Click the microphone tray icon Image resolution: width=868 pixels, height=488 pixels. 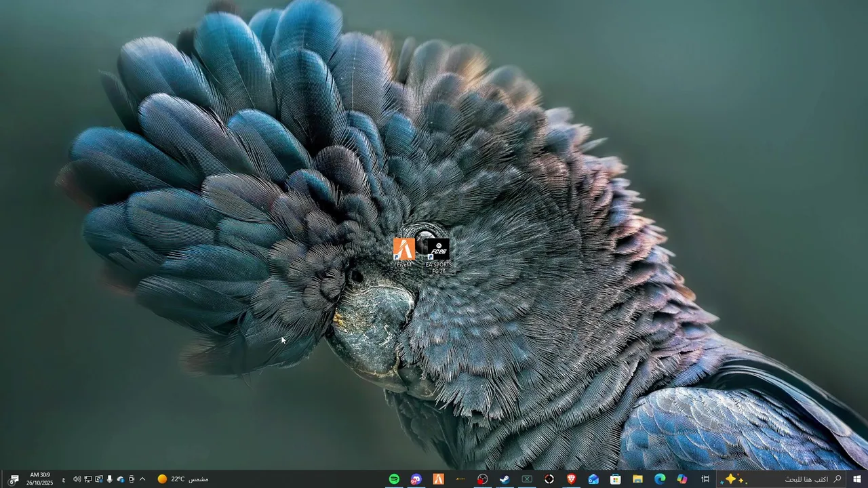[x=109, y=479]
